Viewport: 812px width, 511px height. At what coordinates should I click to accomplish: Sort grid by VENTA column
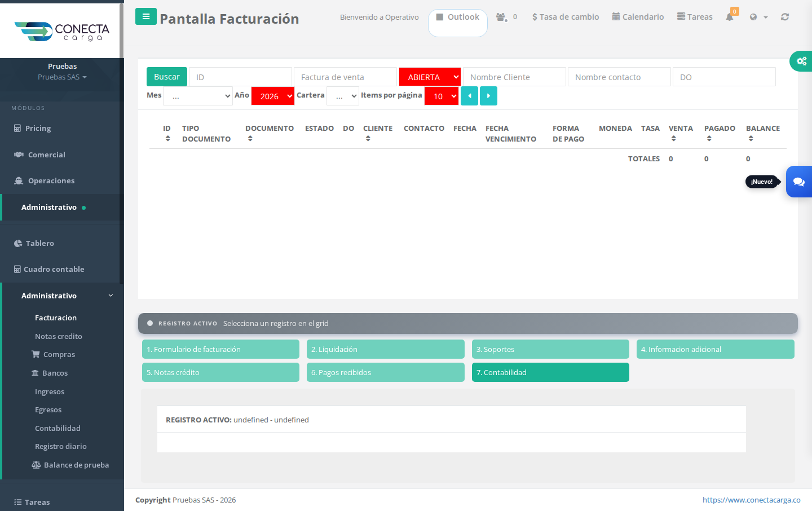(673, 138)
